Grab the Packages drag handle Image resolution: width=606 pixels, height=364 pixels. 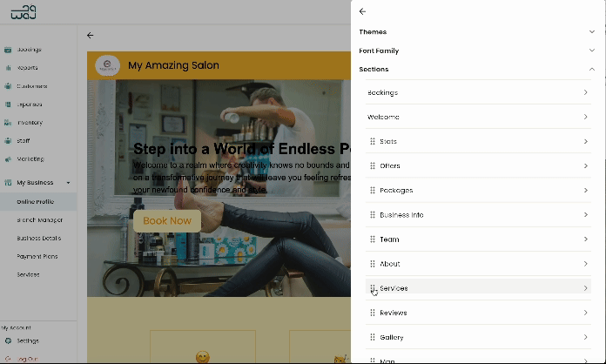point(373,190)
